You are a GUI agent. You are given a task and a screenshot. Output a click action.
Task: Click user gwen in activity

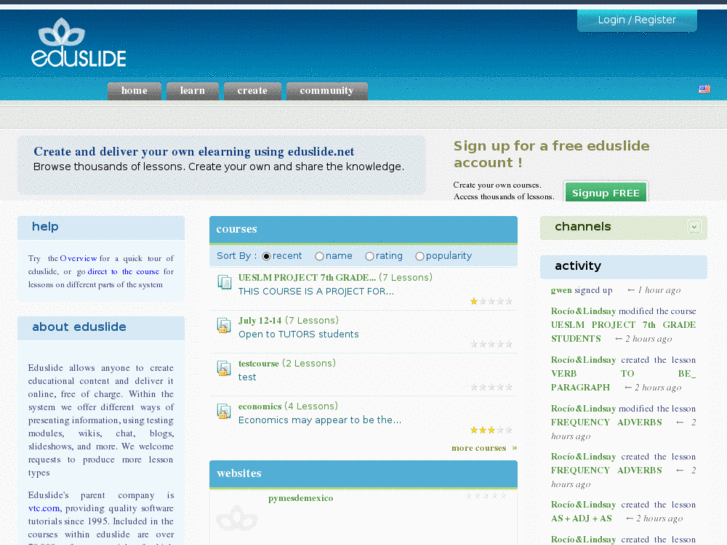(561, 290)
